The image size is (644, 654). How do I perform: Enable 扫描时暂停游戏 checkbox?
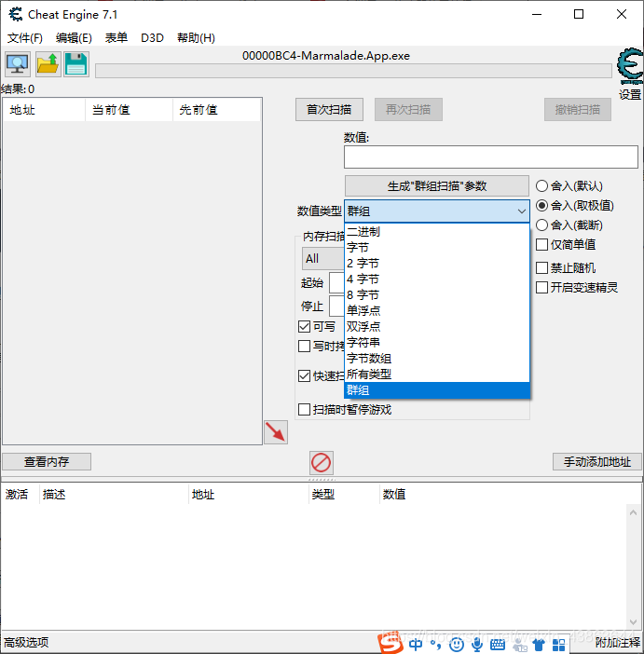304,410
